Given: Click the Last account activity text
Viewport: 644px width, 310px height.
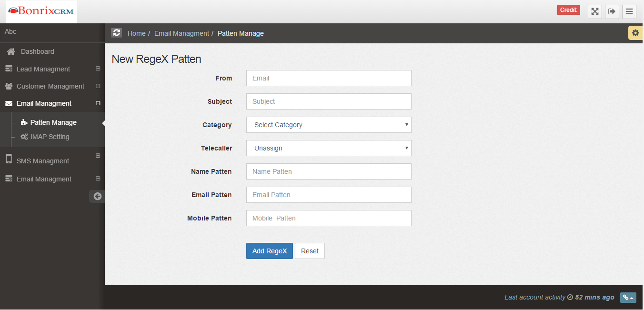Looking at the screenshot, I should tap(535, 297).
